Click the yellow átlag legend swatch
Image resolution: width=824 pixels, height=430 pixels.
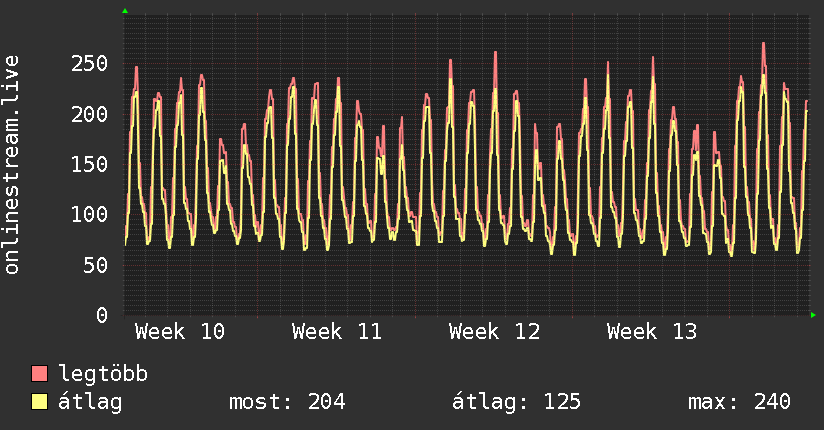click(x=39, y=402)
